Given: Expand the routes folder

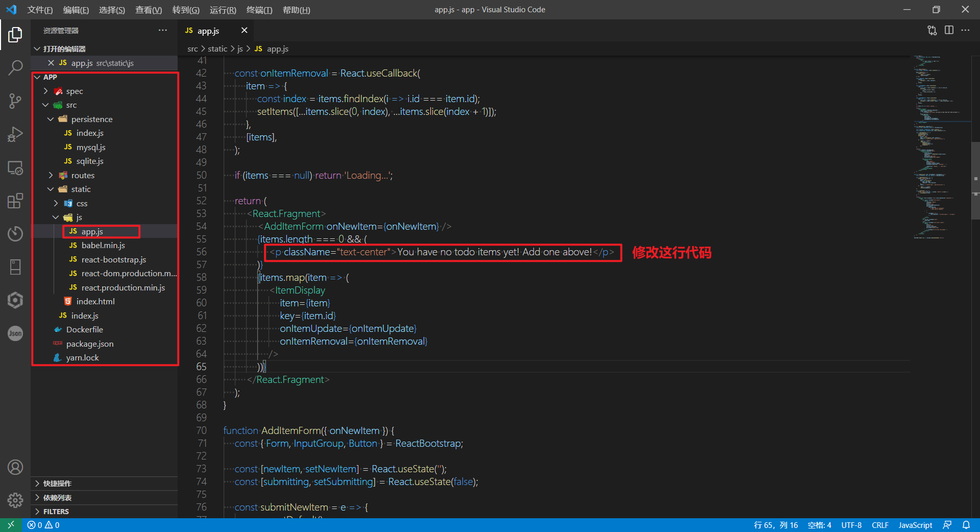Looking at the screenshot, I should click(83, 176).
